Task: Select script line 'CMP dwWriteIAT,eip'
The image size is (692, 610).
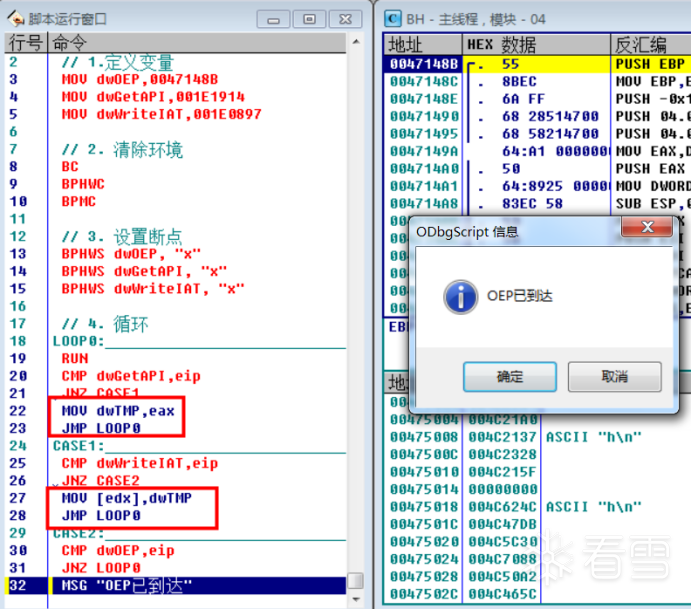Action: 139,463
